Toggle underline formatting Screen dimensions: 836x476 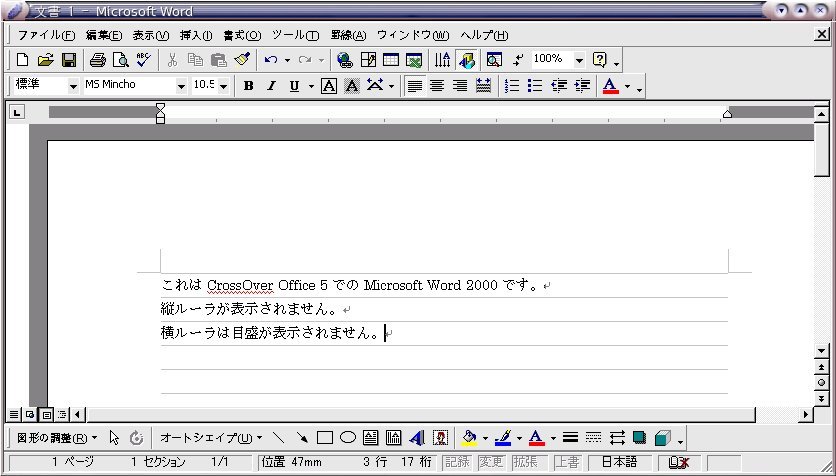[294, 86]
